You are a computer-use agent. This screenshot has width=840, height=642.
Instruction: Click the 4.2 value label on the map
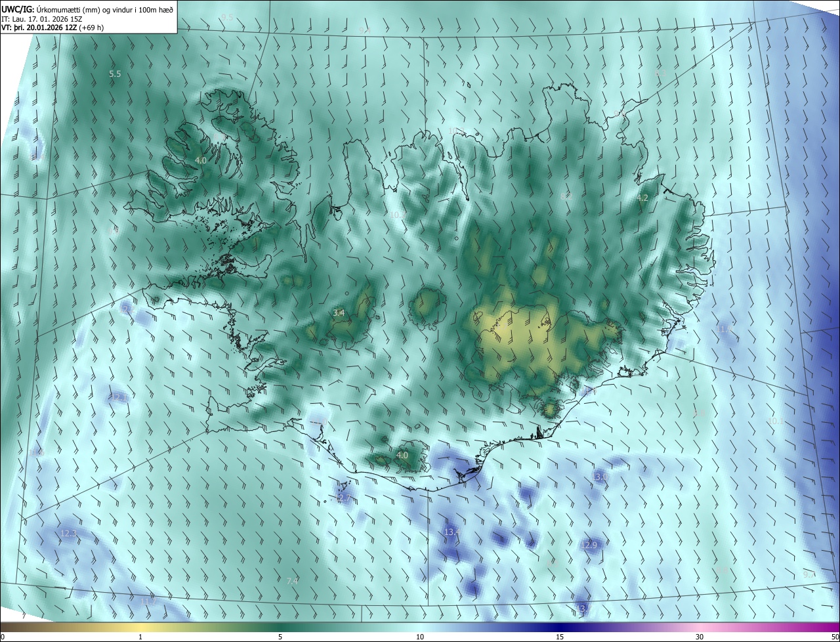click(x=642, y=198)
